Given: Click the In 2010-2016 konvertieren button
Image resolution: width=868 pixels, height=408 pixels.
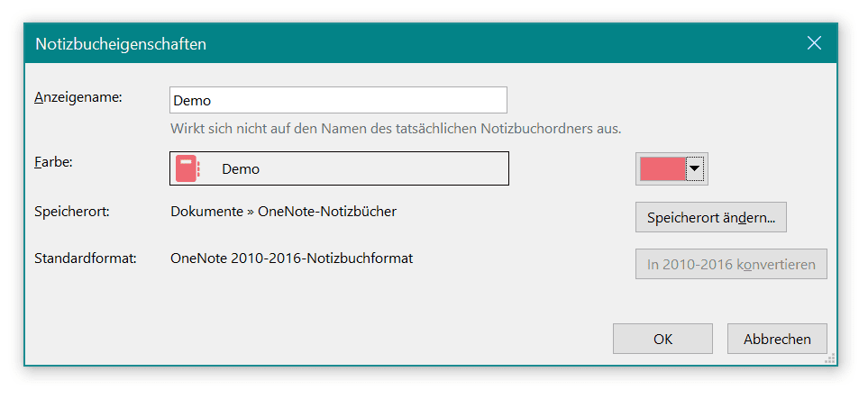Looking at the screenshot, I should tap(731, 264).
